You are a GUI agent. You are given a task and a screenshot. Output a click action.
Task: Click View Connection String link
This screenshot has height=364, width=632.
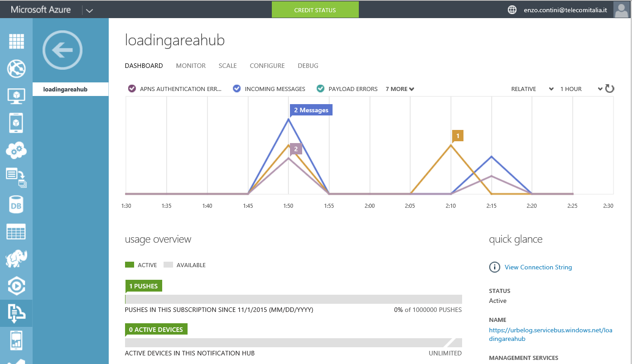(538, 267)
